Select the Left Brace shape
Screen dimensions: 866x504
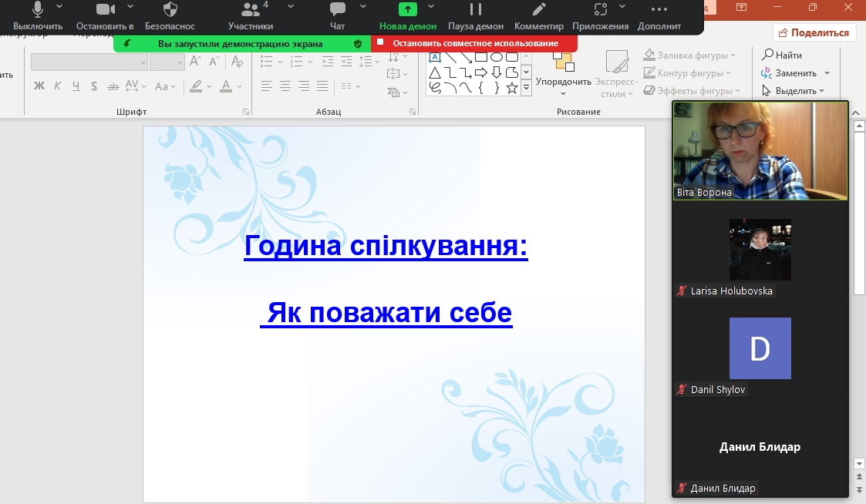pyautogui.click(x=481, y=88)
